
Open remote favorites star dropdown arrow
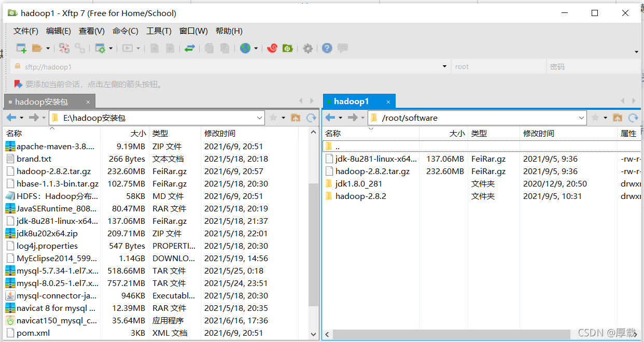[x=606, y=118]
